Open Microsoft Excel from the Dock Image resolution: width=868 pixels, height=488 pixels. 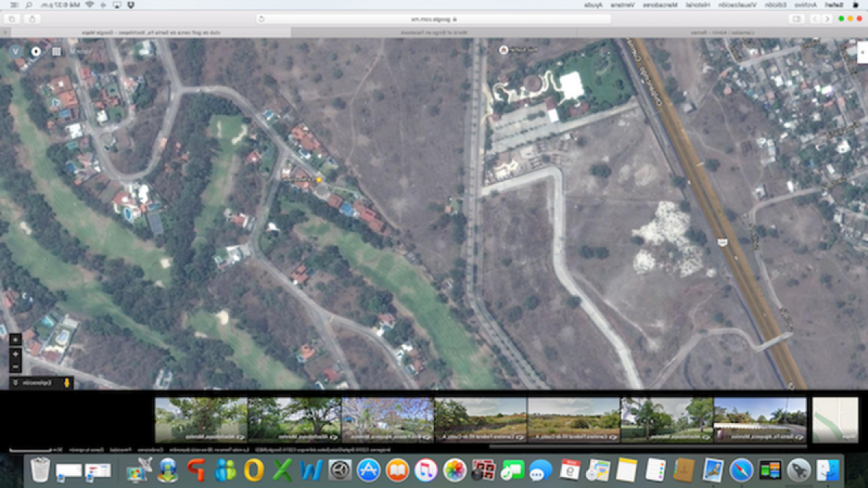pos(281,470)
